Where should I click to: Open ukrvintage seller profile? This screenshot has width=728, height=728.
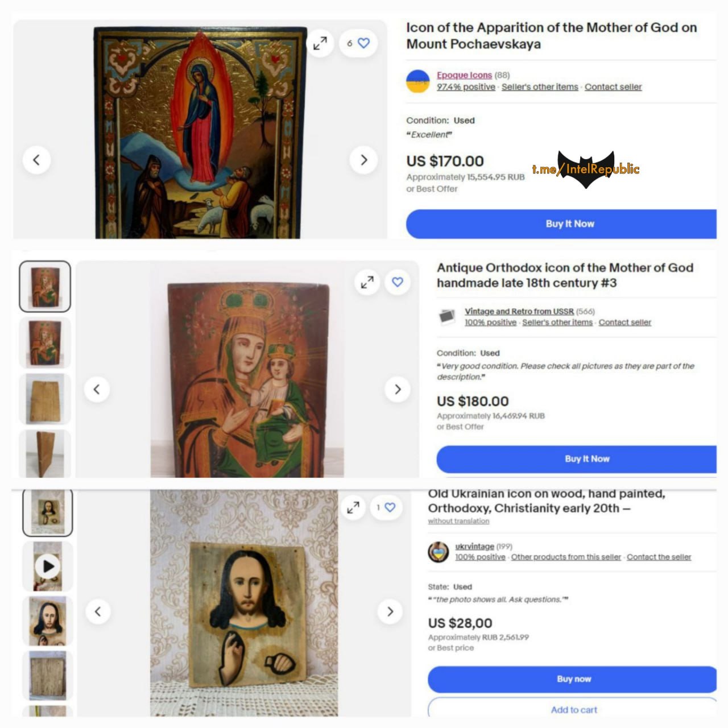(x=474, y=546)
